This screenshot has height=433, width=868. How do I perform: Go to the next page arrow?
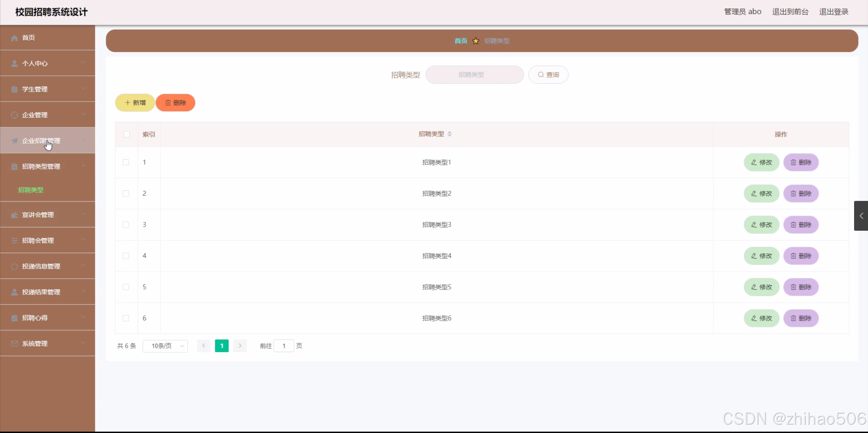pos(240,346)
